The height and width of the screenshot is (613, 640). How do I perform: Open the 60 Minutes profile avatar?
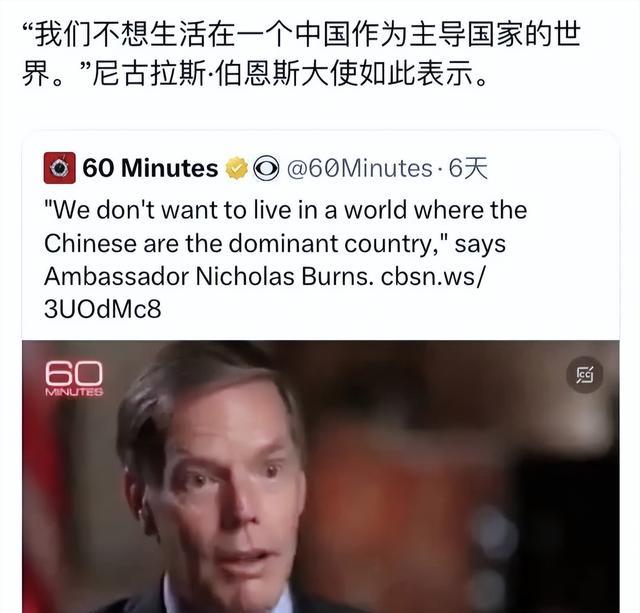point(60,168)
